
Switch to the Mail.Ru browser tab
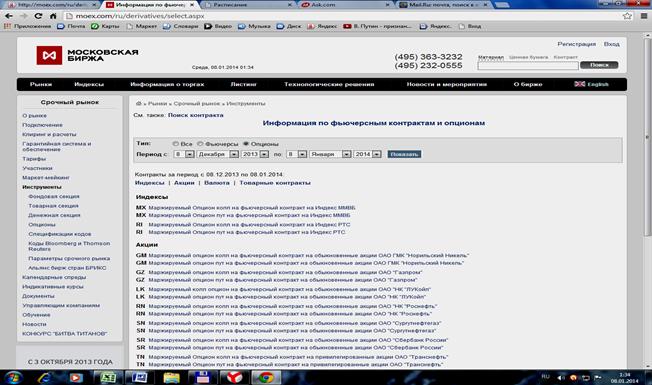[443, 5]
